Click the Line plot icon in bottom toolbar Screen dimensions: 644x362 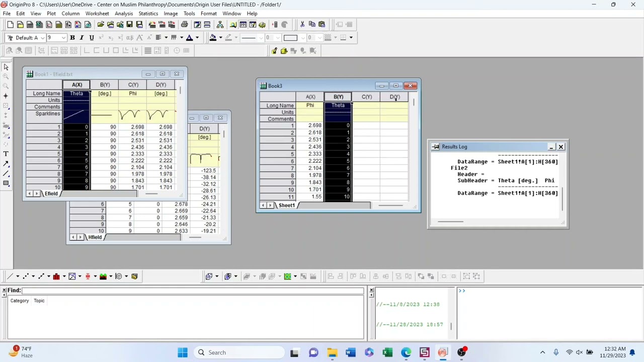coord(10,276)
